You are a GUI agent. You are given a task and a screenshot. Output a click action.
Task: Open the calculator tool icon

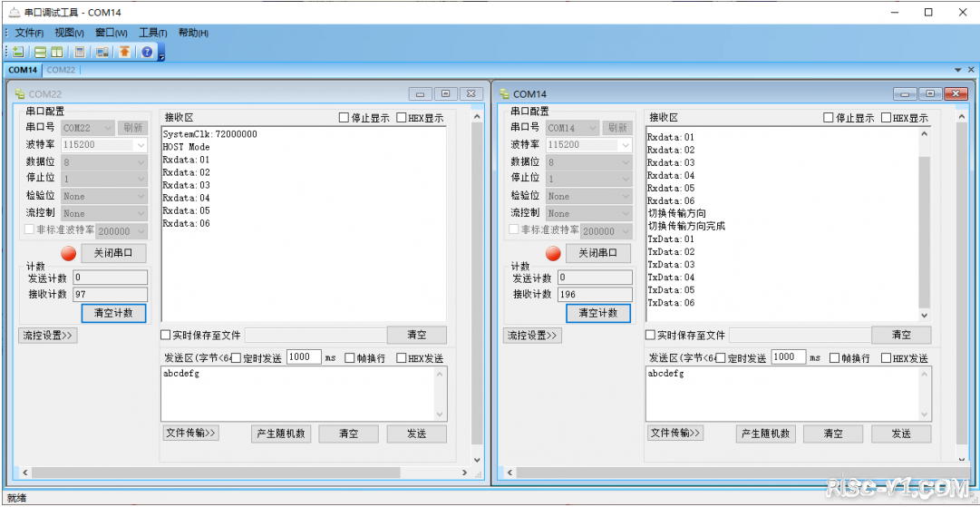tap(80, 52)
